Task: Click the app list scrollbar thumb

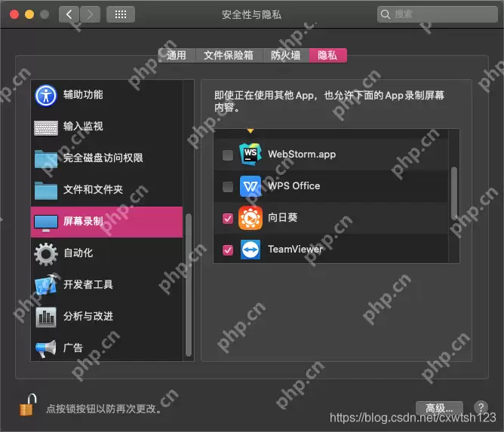Action: point(454,193)
